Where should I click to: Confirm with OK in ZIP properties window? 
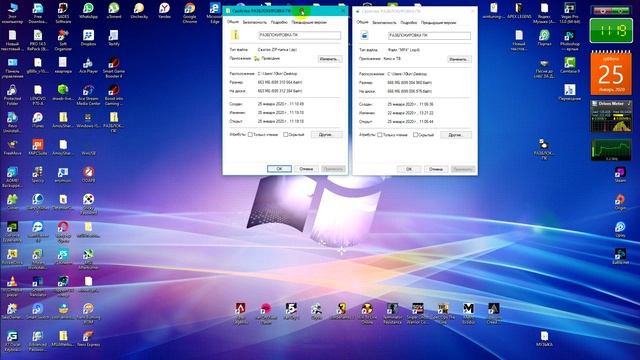tap(279, 169)
